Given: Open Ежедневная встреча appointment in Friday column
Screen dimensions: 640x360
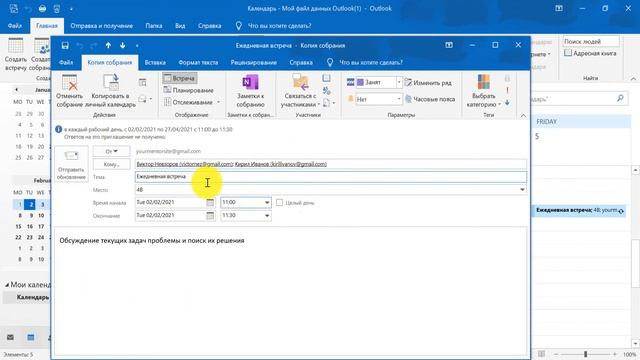Looking at the screenshot, I should pos(579,210).
